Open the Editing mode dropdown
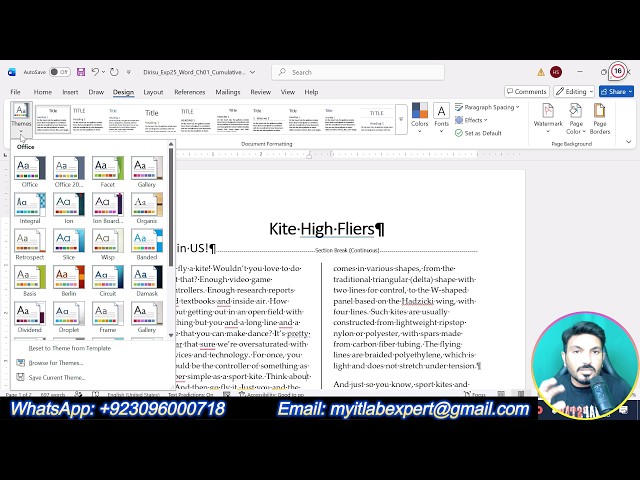The width and height of the screenshot is (640, 480). point(574,91)
